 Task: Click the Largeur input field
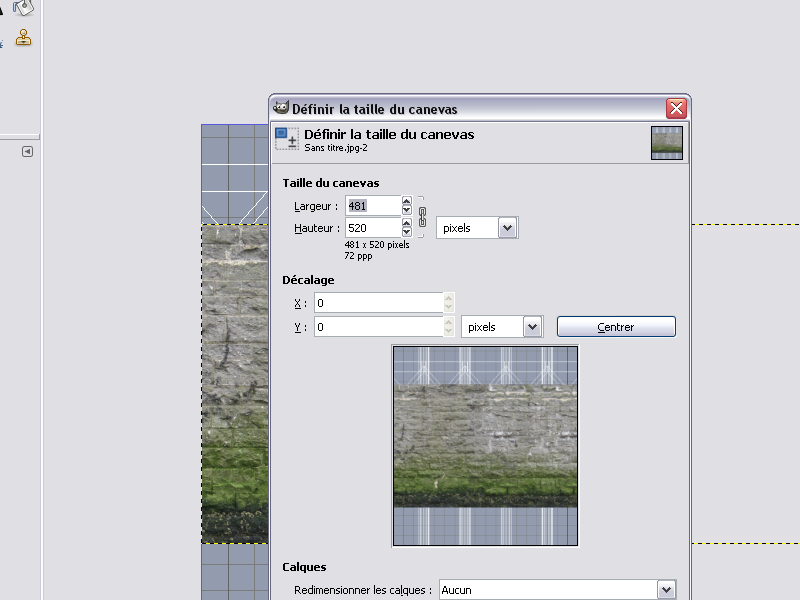(x=373, y=206)
